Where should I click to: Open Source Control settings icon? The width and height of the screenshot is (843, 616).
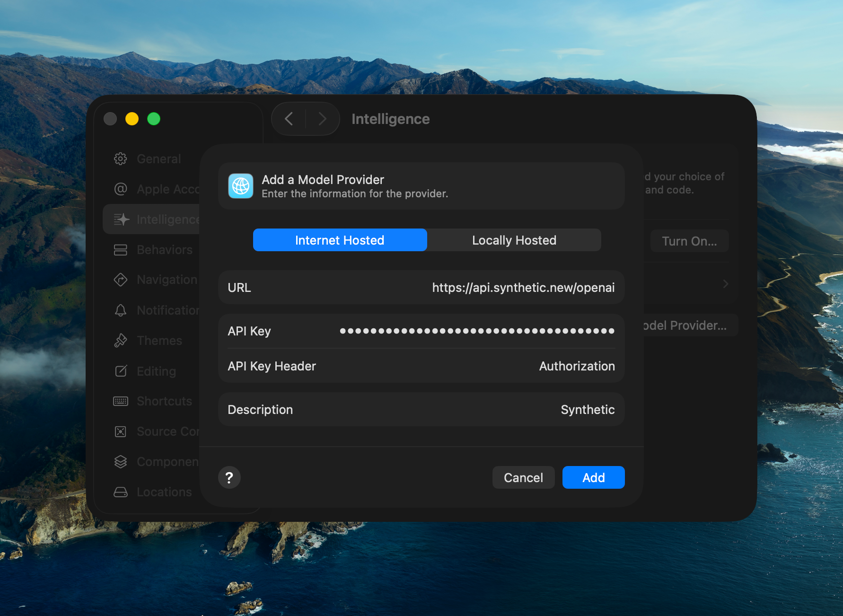(x=120, y=431)
